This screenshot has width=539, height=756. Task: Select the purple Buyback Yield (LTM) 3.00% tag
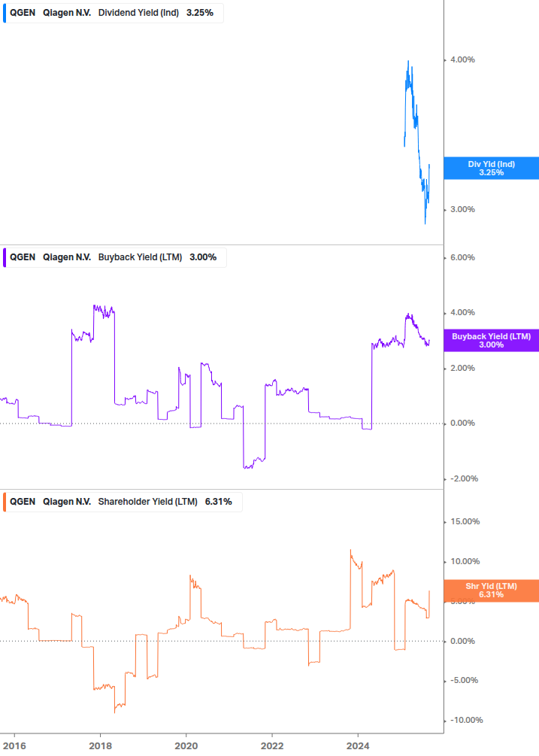[x=492, y=341]
